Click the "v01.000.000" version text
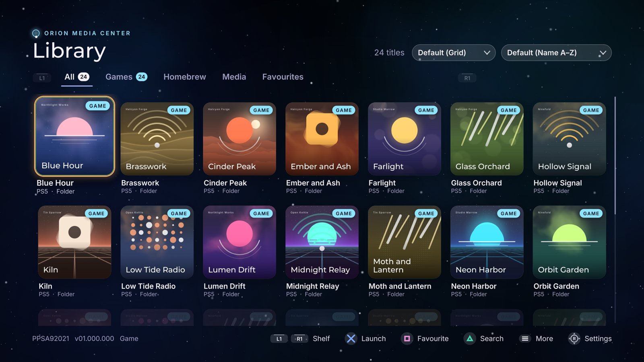Viewport: 644px width, 362px height. (x=94, y=339)
